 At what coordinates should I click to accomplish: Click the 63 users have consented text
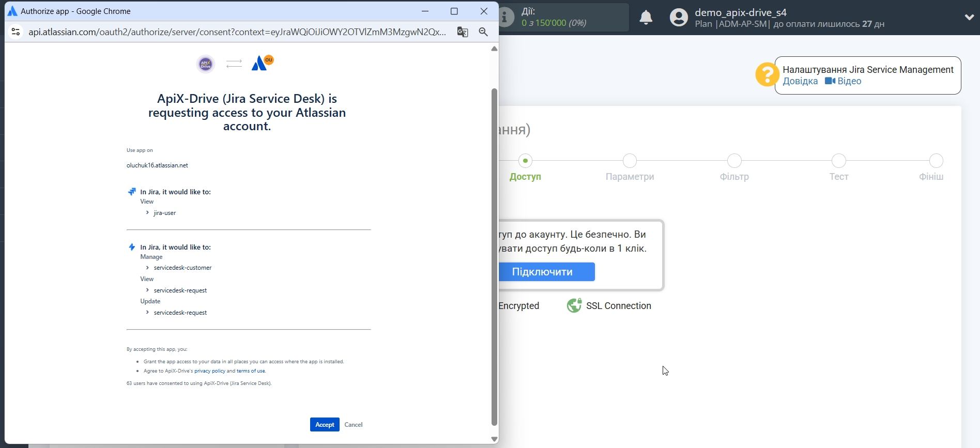199,383
